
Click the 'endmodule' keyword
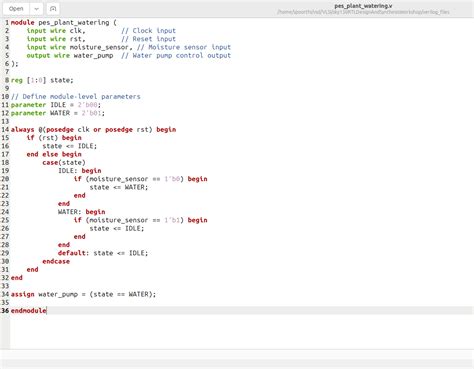point(29,311)
